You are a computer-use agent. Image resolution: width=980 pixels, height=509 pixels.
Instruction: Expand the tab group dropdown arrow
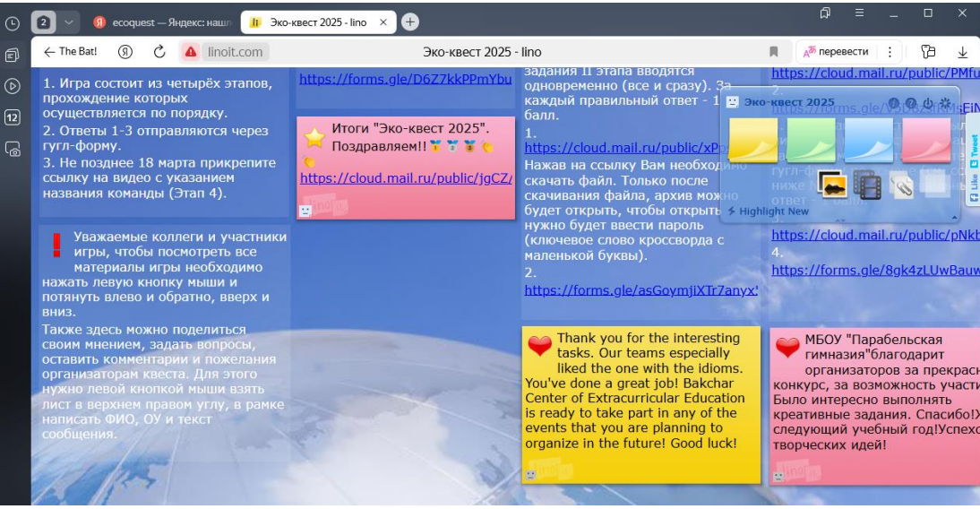69,22
